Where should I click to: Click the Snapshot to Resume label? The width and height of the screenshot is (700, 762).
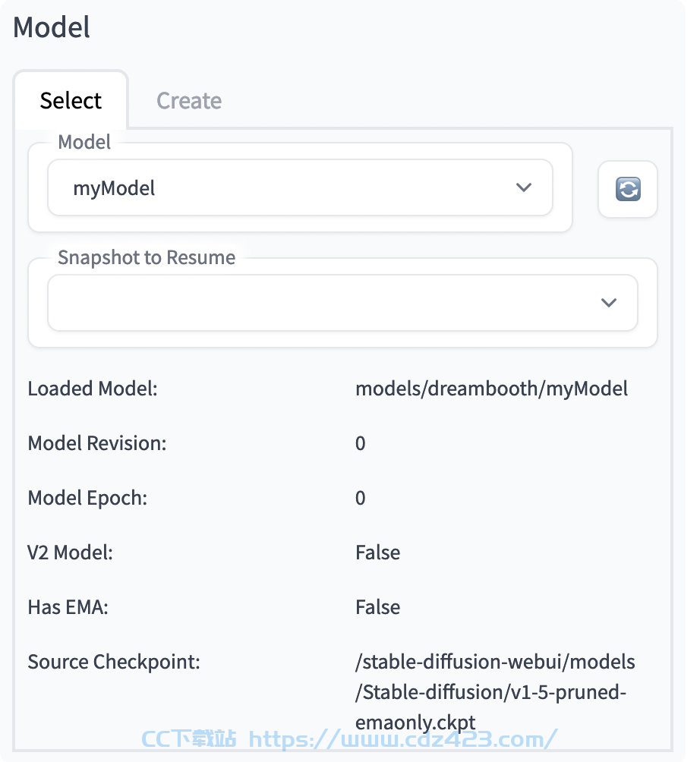click(x=147, y=257)
